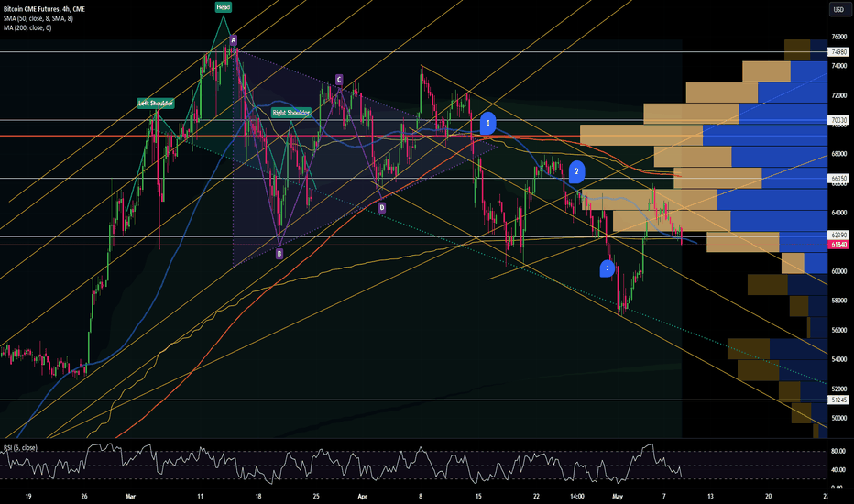854x504 pixels.
Task: Select the Right Shoulder pattern label
Action: click(x=291, y=113)
